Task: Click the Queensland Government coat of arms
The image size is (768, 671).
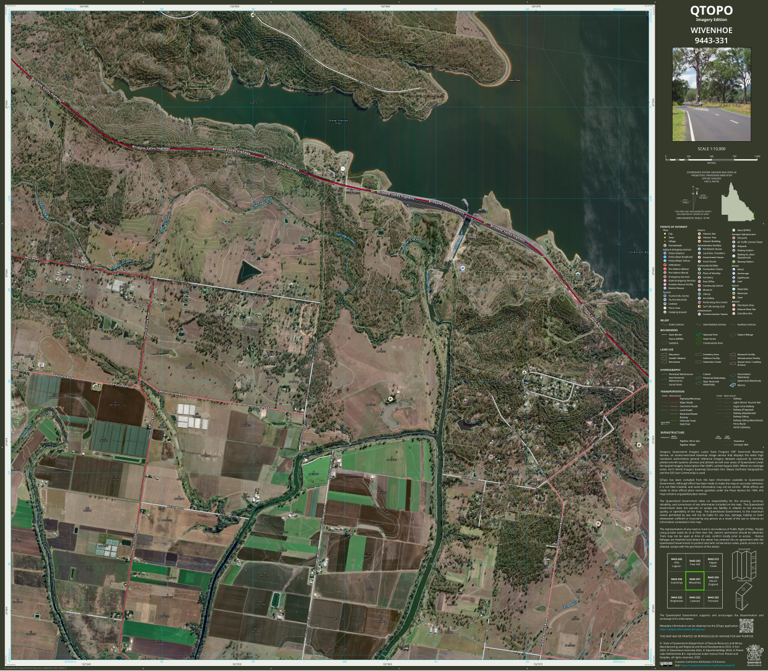Action: [755, 655]
